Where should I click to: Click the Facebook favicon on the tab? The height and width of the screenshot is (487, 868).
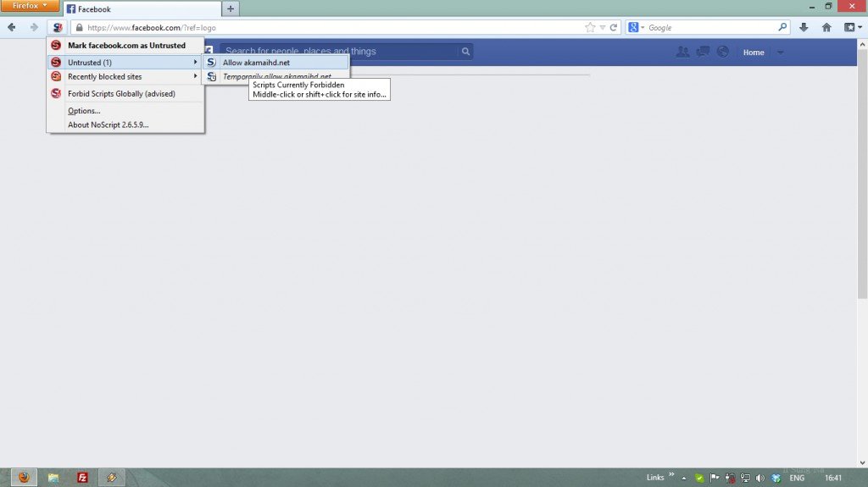click(71, 8)
